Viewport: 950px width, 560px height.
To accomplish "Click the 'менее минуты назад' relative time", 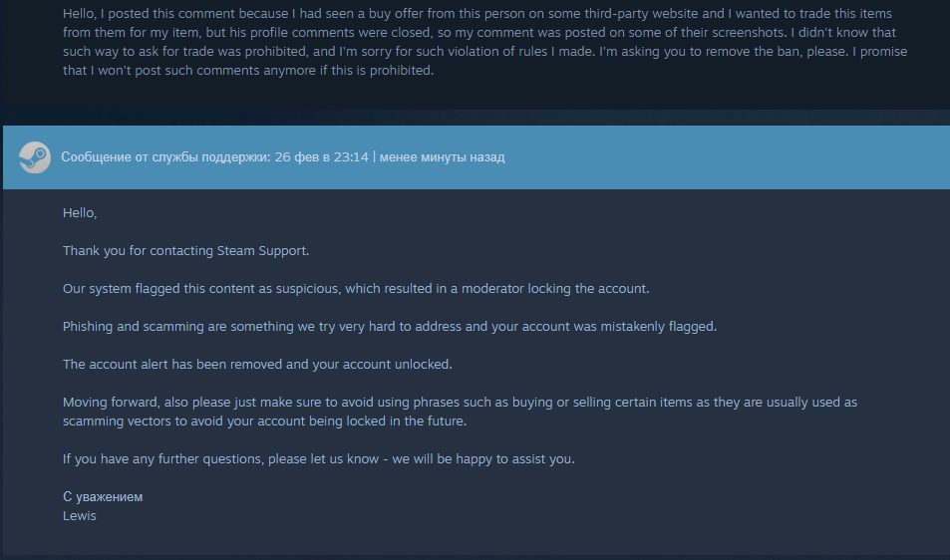I will click(442, 157).
